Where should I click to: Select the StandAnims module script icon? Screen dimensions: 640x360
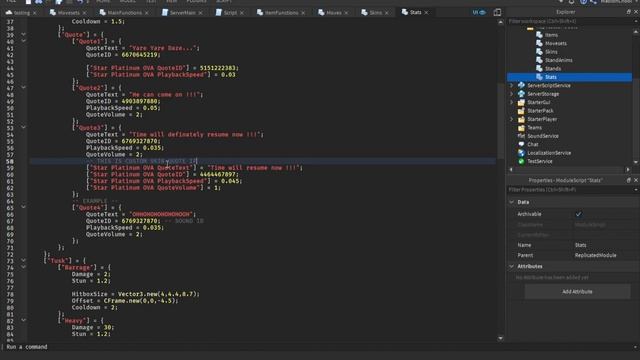(x=539, y=60)
